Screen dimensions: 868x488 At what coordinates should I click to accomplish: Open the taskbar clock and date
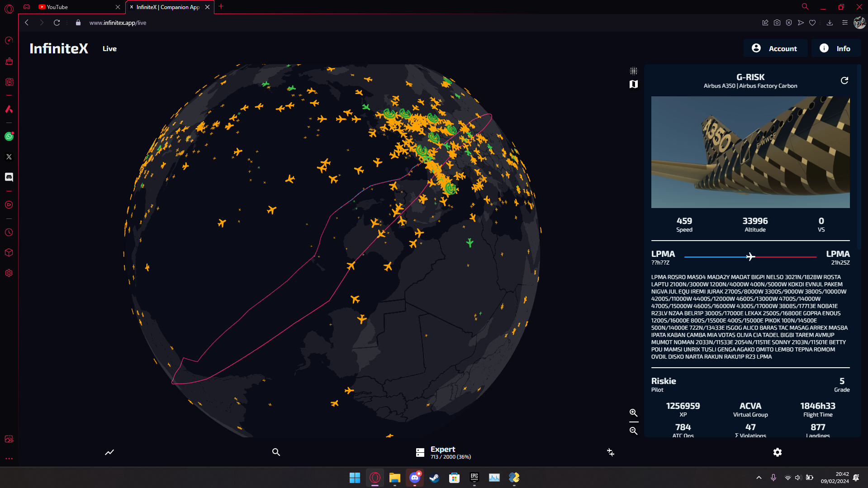(835, 478)
